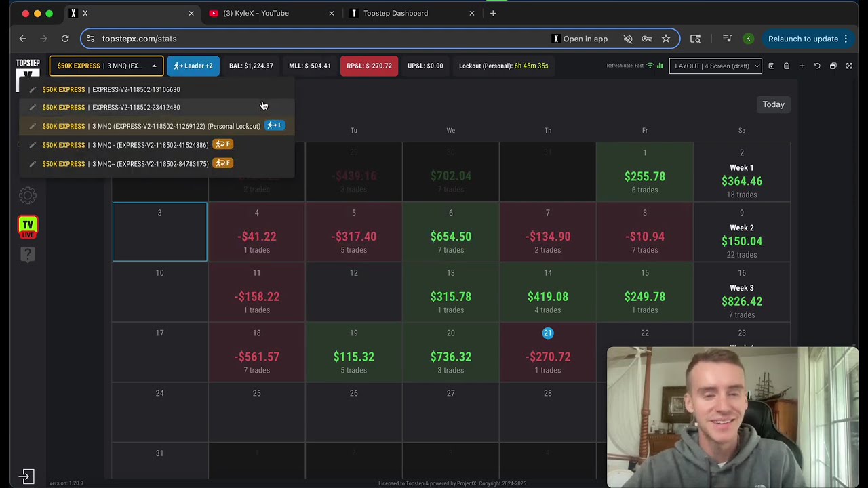Click the UP&L: $0.00 indicator
The width and height of the screenshot is (868, 488).
(x=425, y=66)
